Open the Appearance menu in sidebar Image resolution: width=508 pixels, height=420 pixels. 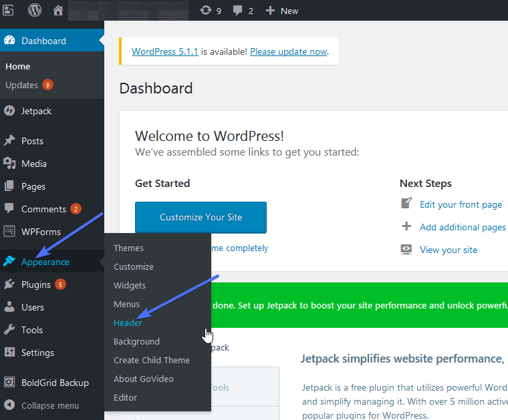pyautogui.click(x=45, y=262)
